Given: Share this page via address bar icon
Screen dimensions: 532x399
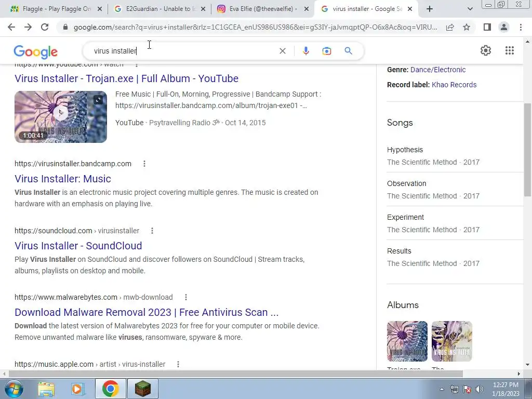Looking at the screenshot, I should pyautogui.click(x=450, y=27).
